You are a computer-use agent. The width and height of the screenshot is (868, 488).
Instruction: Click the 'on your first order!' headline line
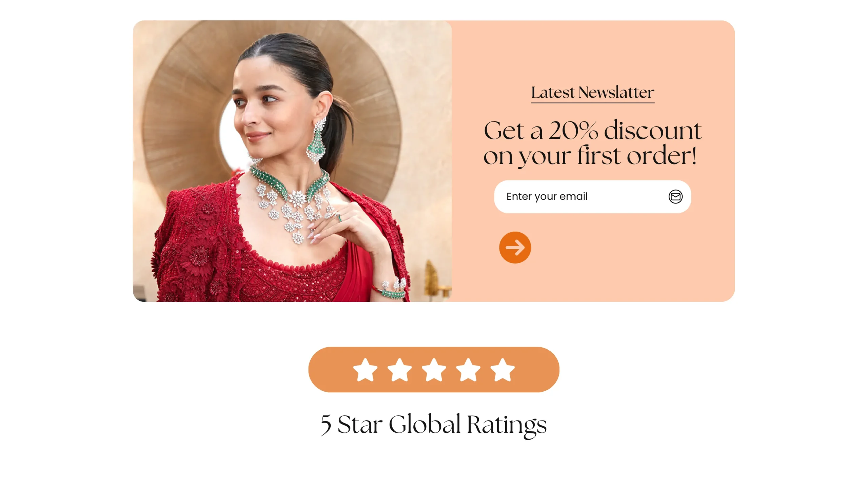590,156
